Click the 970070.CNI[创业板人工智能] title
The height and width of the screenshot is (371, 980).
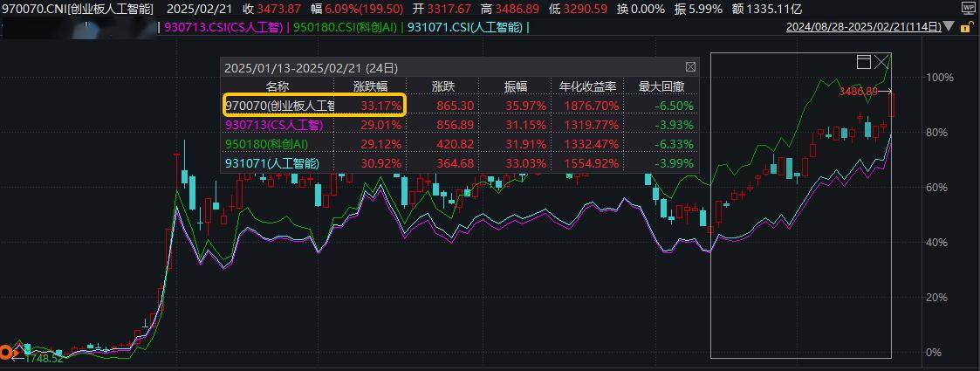pyautogui.click(x=77, y=8)
